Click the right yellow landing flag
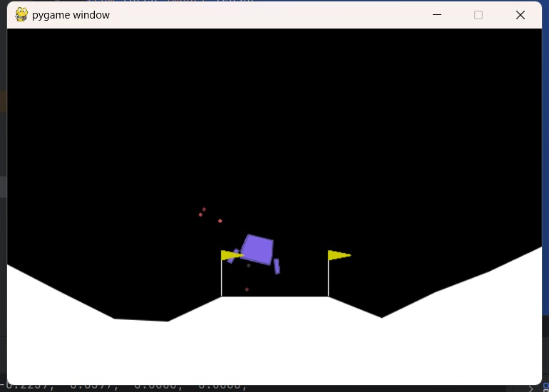Viewport: 549px width, 392px height. coord(339,255)
